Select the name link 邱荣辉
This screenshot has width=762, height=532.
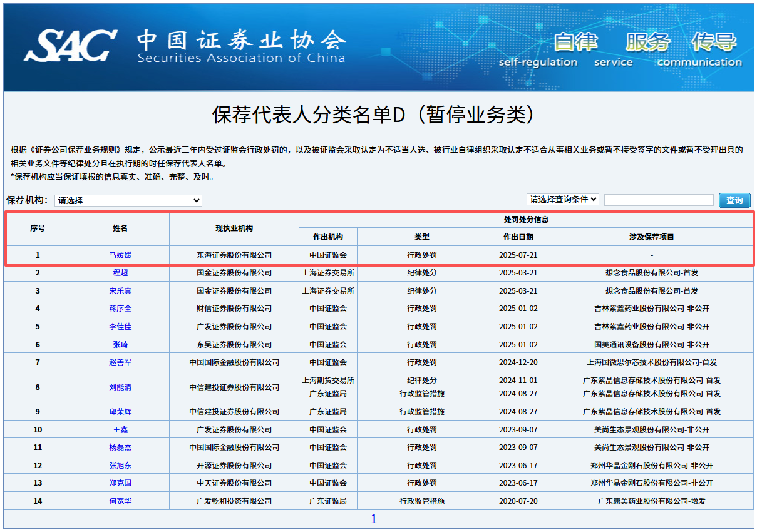pyautogui.click(x=120, y=412)
